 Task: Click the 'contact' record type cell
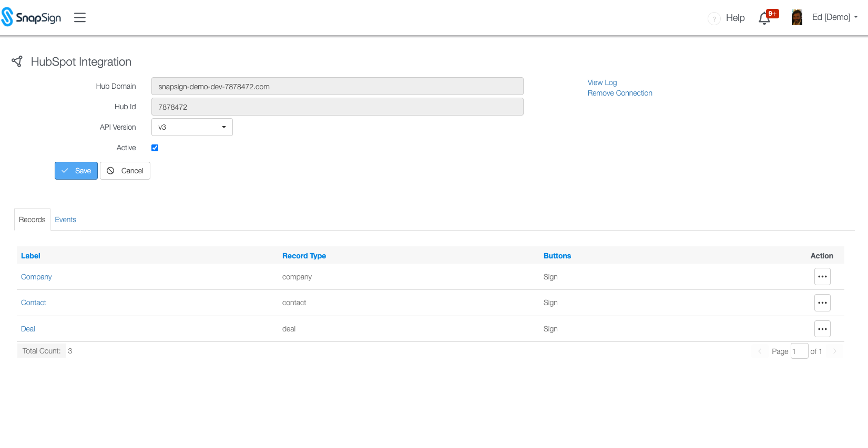[294, 303]
